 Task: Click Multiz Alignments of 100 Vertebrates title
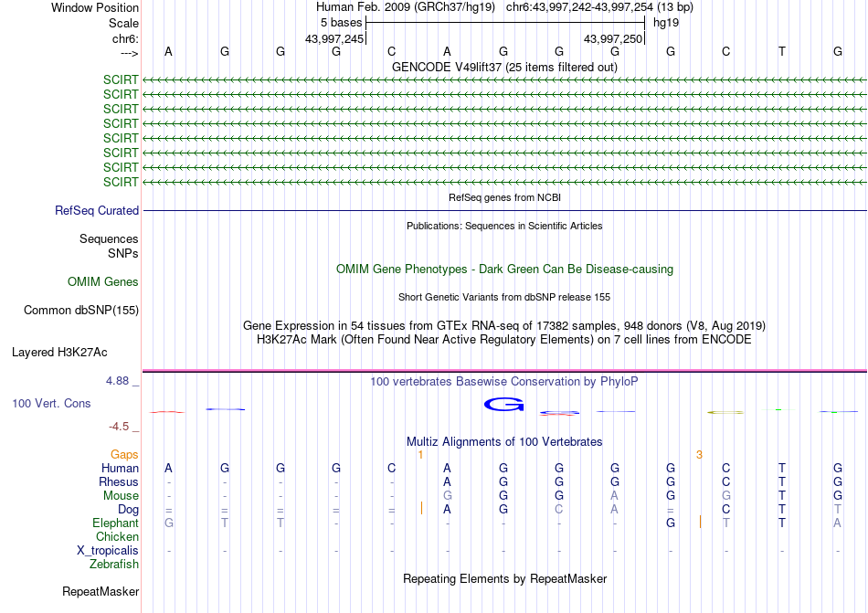pyautogui.click(x=504, y=442)
